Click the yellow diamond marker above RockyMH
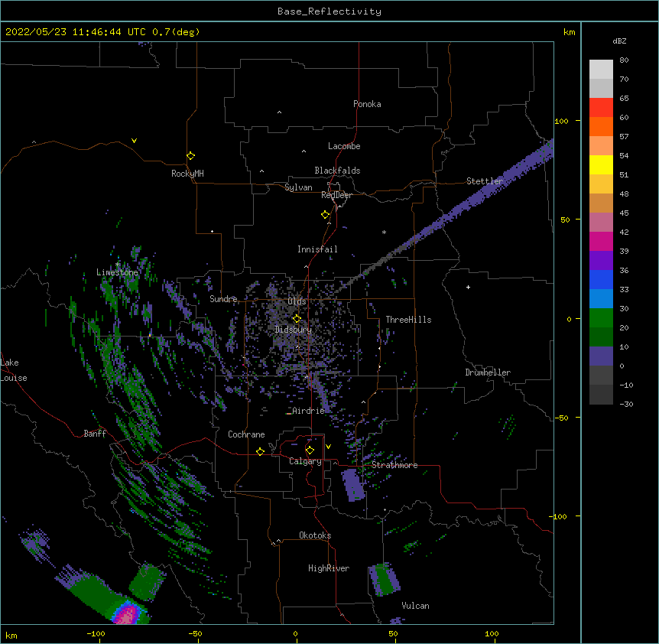The image size is (659, 644). pos(190,156)
